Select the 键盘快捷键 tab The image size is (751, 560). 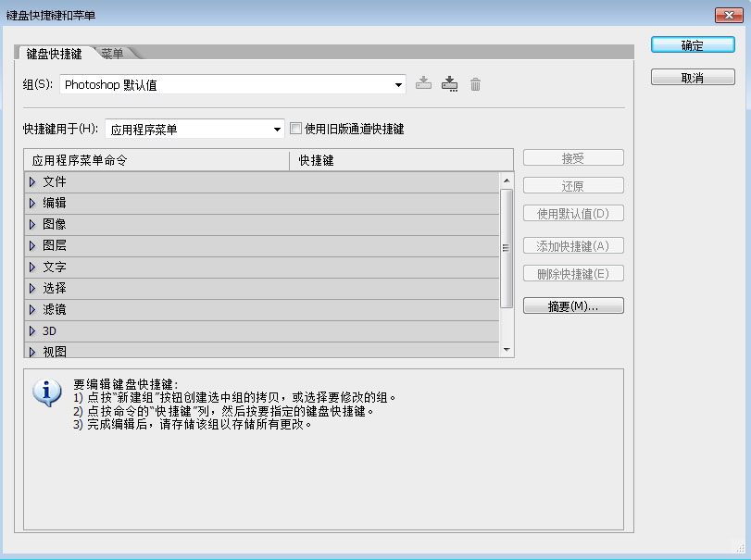point(54,54)
